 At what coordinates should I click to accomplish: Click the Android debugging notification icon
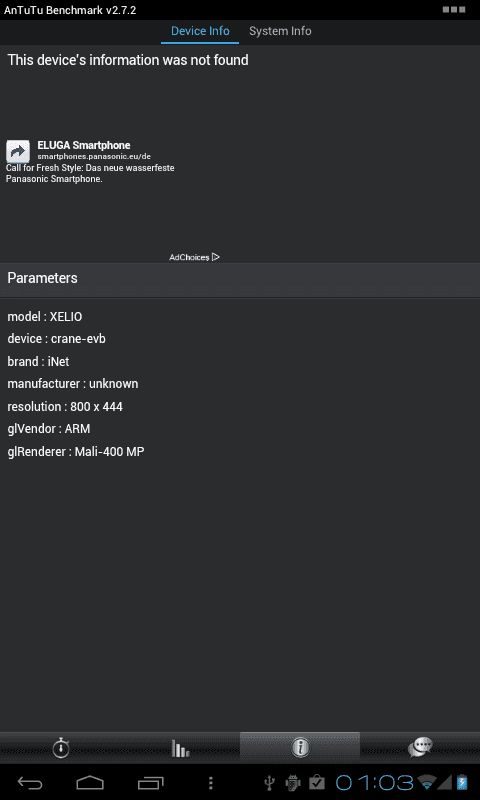pyautogui.click(x=293, y=782)
